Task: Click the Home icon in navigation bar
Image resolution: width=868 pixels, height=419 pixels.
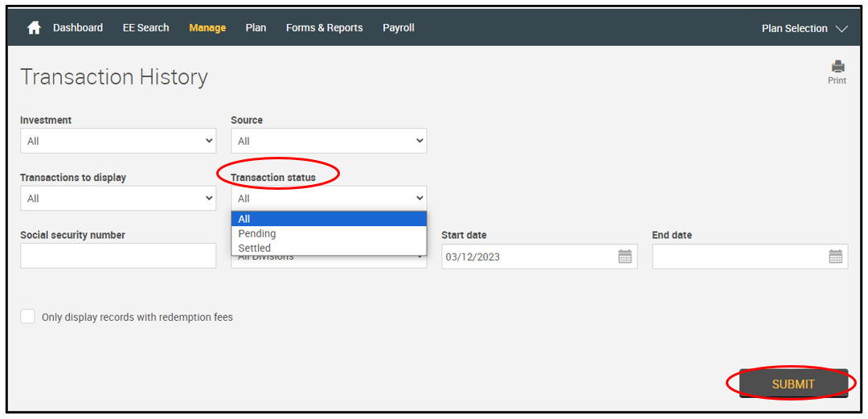Action: tap(34, 28)
